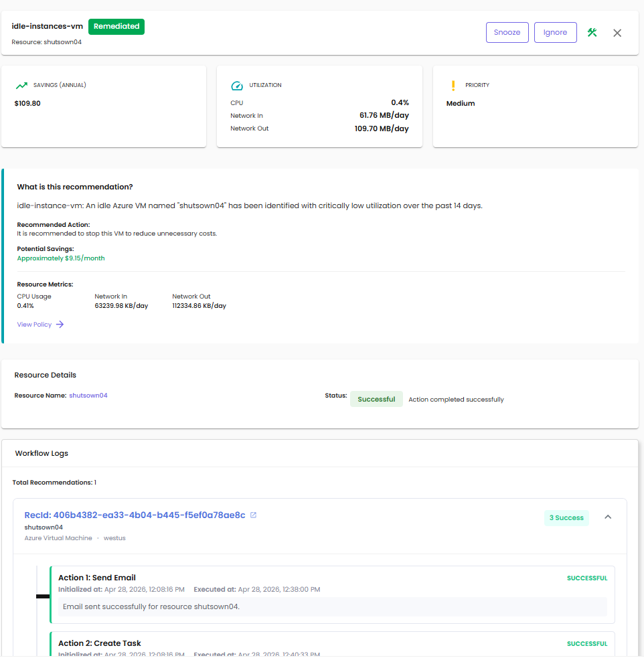The width and height of the screenshot is (644, 658).
Task: Click the Resource Details heading
Action: [x=46, y=375]
